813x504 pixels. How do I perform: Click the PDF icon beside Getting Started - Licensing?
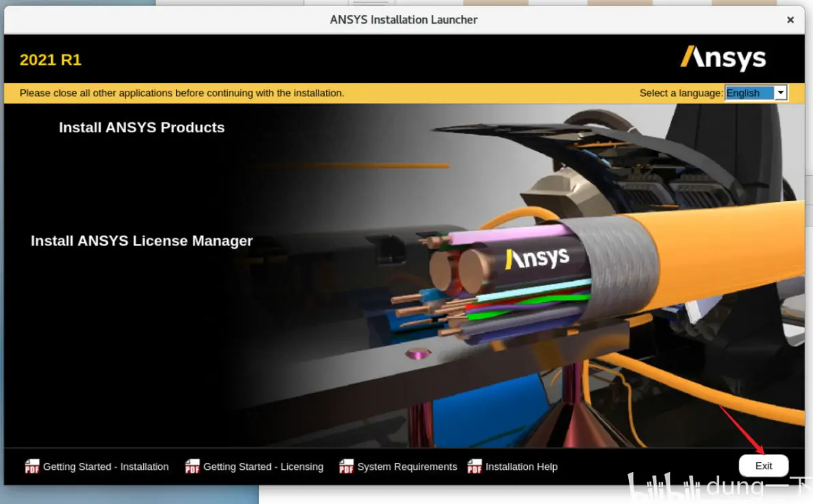tap(192, 466)
